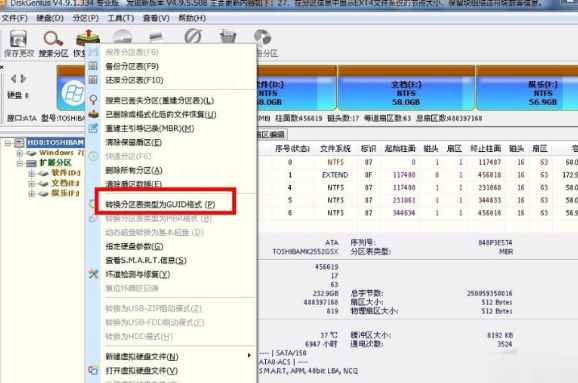Go to next disk with right arrow

pos(23,79)
